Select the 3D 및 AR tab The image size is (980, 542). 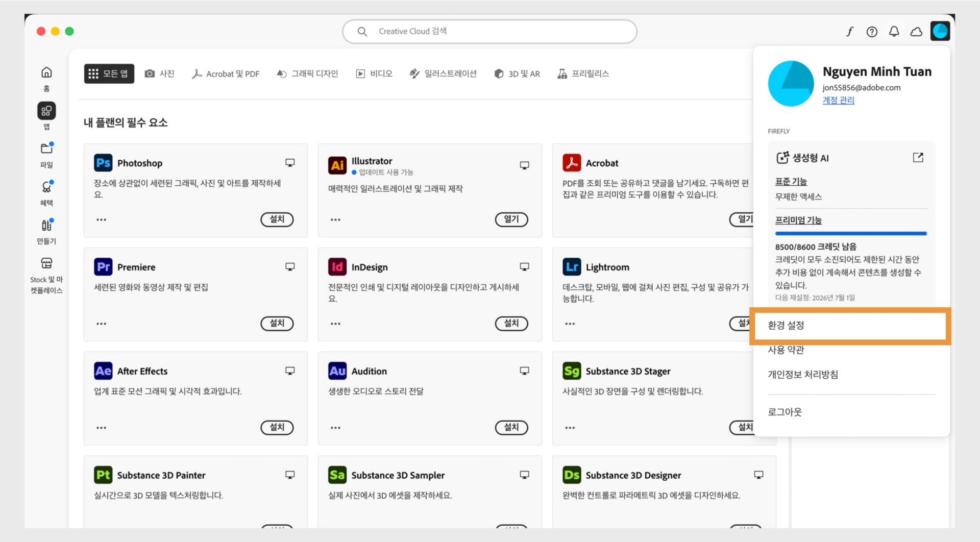point(517,73)
